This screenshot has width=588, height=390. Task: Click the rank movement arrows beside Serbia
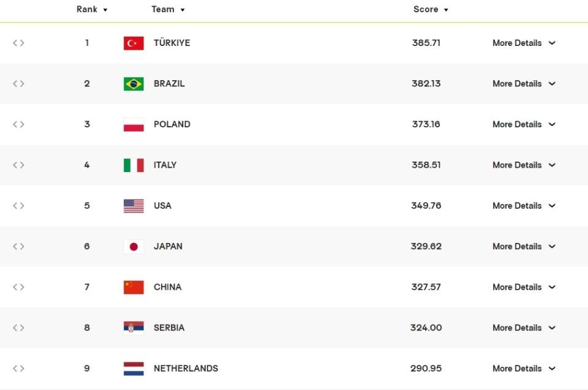[18, 328]
